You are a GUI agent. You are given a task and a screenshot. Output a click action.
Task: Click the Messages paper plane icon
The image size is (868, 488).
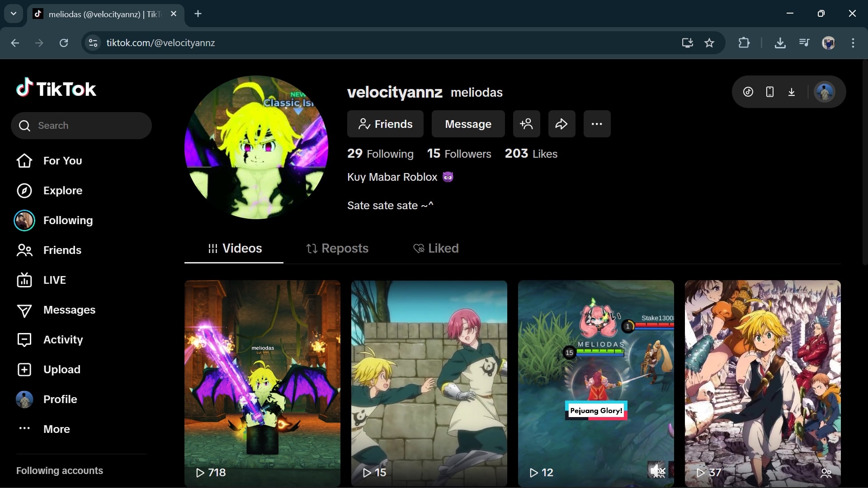click(x=24, y=310)
